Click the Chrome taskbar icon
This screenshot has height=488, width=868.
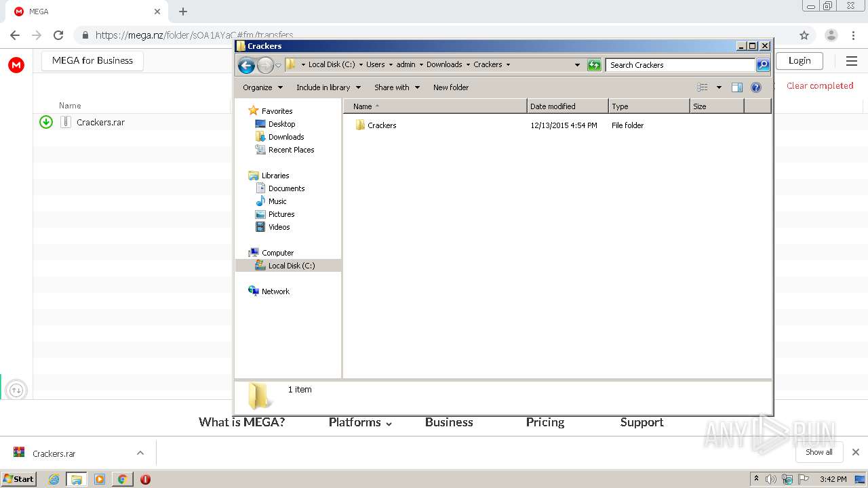pyautogui.click(x=122, y=479)
